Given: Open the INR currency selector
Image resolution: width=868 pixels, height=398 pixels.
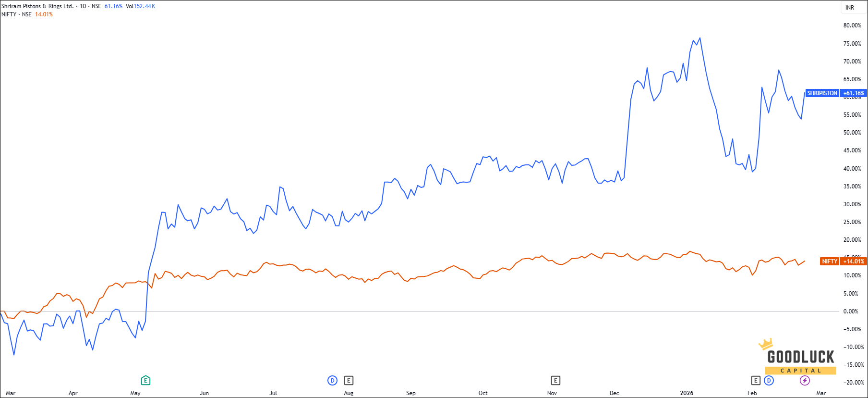Looking at the screenshot, I should [x=850, y=8].
